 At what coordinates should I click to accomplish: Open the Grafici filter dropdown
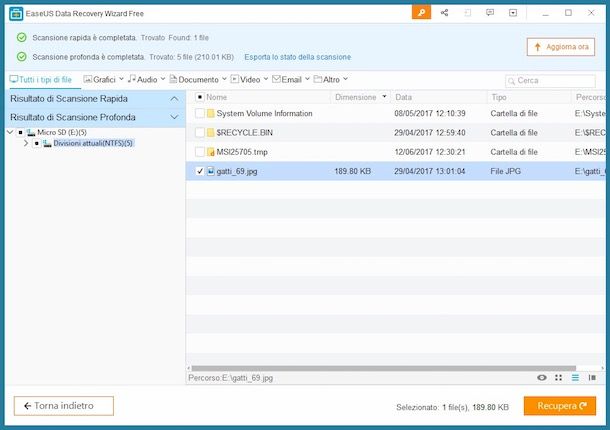click(x=121, y=79)
